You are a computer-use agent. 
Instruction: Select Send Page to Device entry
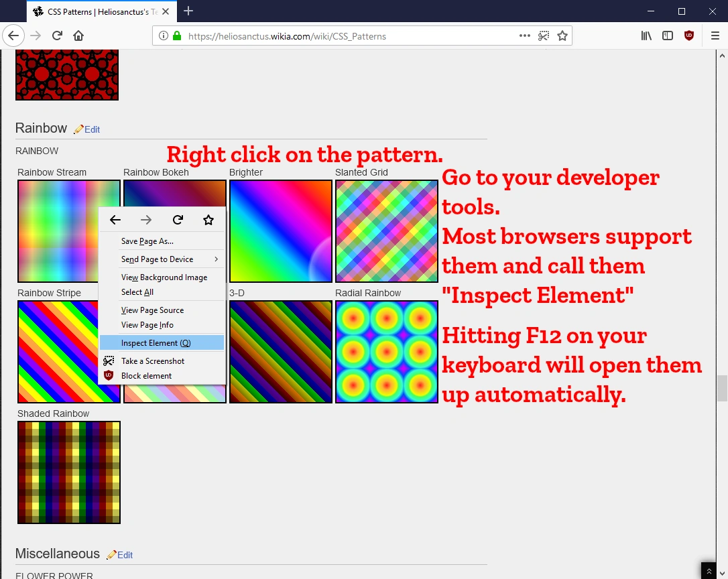162,259
